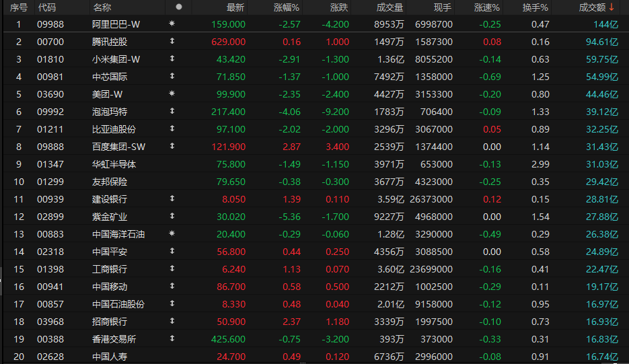The height and width of the screenshot is (364, 629).
Task: Click the latest price 425.600
Action: click(x=228, y=339)
